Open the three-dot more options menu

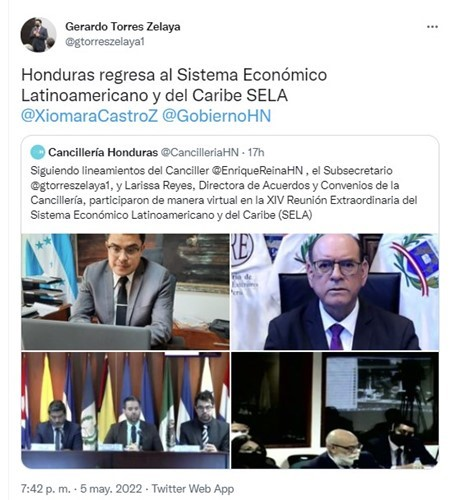(x=432, y=27)
